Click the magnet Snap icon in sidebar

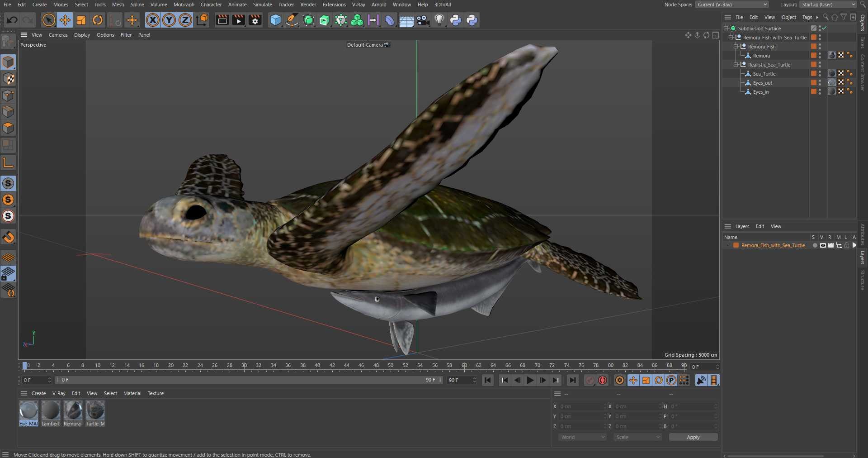click(8, 237)
